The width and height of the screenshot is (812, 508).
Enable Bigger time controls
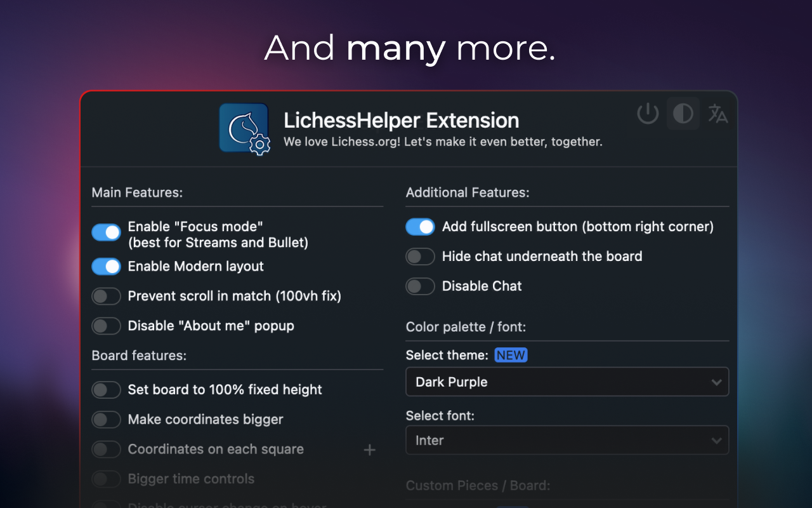pyautogui.click(x=106, y=479)
